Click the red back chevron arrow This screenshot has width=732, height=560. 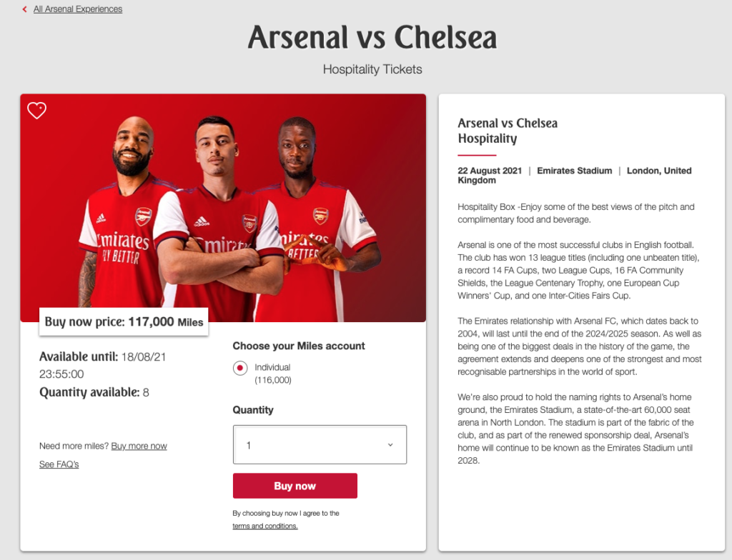pyautogui.click(x=25, y=9)
